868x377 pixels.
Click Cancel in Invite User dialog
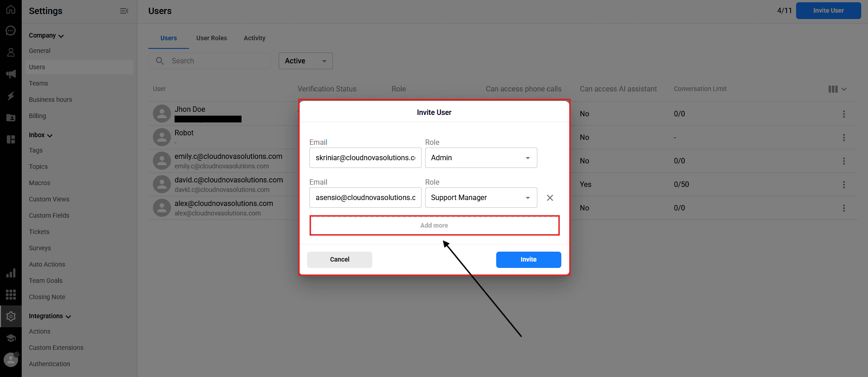[x=340, y=260]
